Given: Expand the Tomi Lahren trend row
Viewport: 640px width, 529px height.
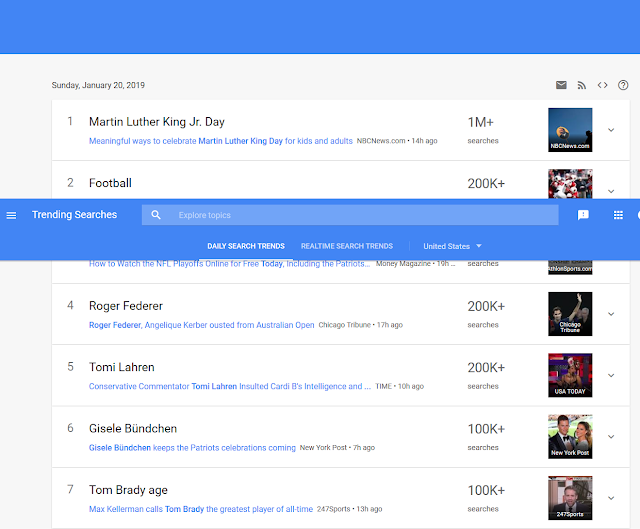Looking at the screenshot, I should 611,375.
